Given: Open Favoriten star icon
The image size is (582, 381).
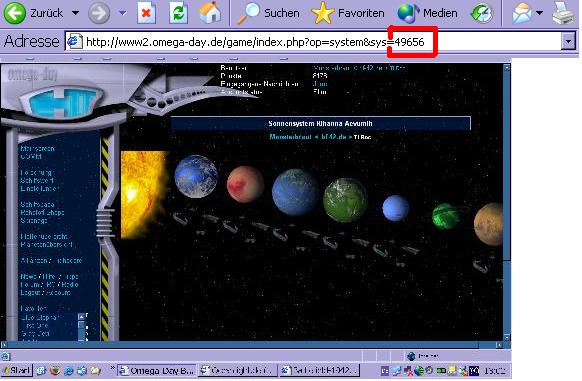Looking at the screenshot, I should (323, 13).
